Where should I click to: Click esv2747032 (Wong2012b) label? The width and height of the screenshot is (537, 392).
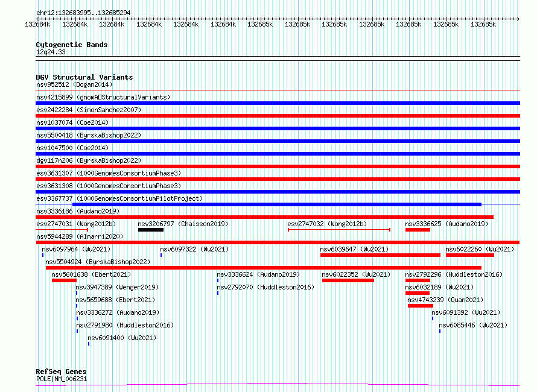327,224
